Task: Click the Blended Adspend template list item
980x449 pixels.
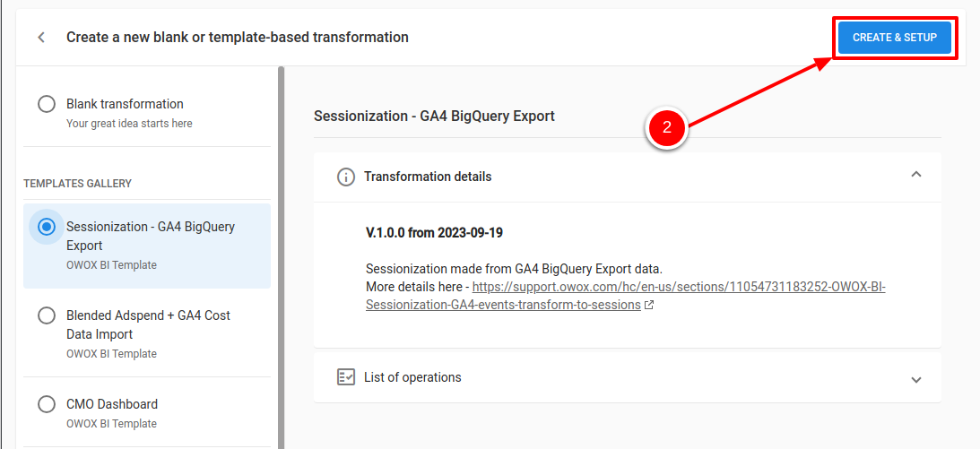Action: point(147,332)
